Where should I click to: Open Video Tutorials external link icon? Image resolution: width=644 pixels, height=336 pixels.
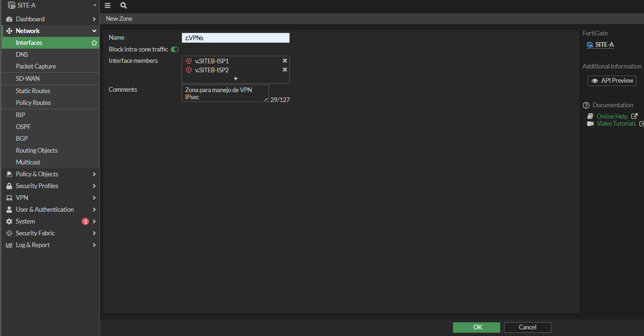click(x=641, y=124)
